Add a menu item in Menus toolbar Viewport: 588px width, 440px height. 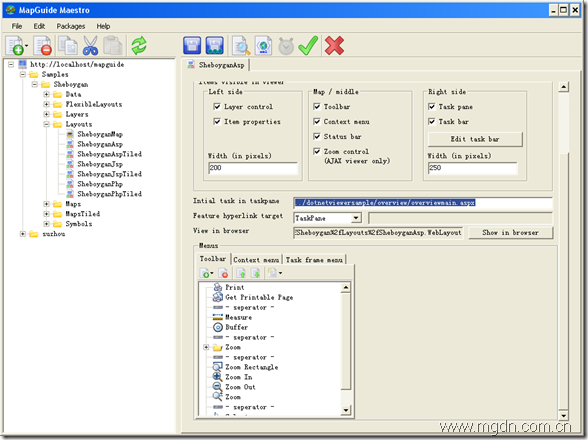point(206,273)
